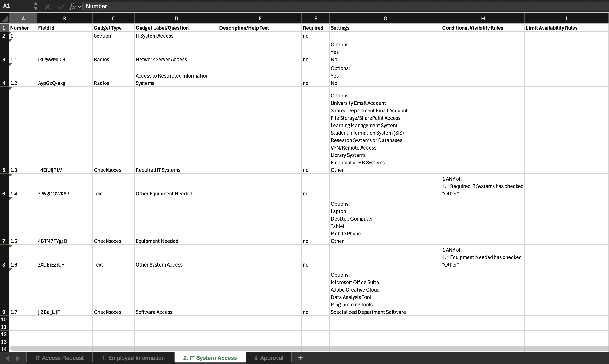Select the entire sheet with corner button
The height and width of the screenshot is (364, 609).
(x=4, y=18)
